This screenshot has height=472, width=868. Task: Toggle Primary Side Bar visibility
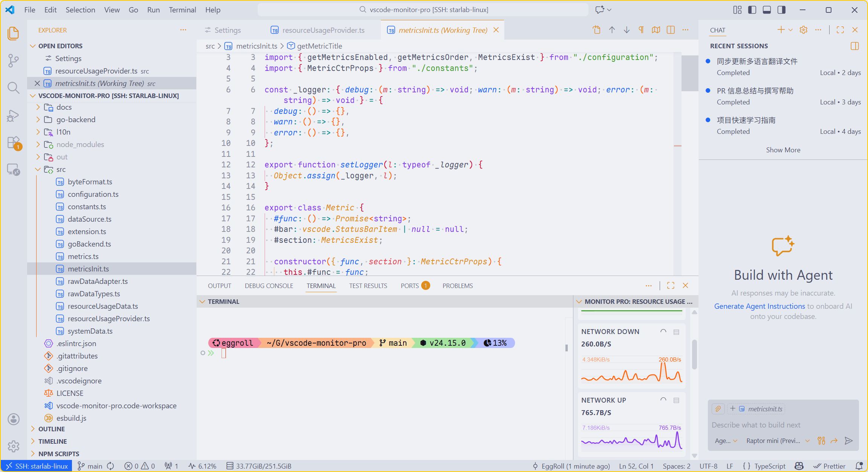pos(752,10)
